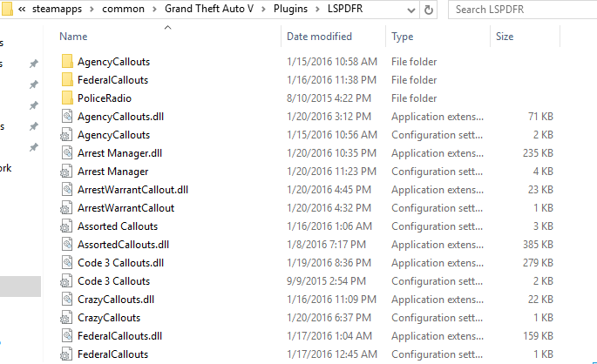The height and width of the screenshot is (364, 597).
Task: Click the ArrestWarrantCallout.dll file icon
Action: [67, 190]
